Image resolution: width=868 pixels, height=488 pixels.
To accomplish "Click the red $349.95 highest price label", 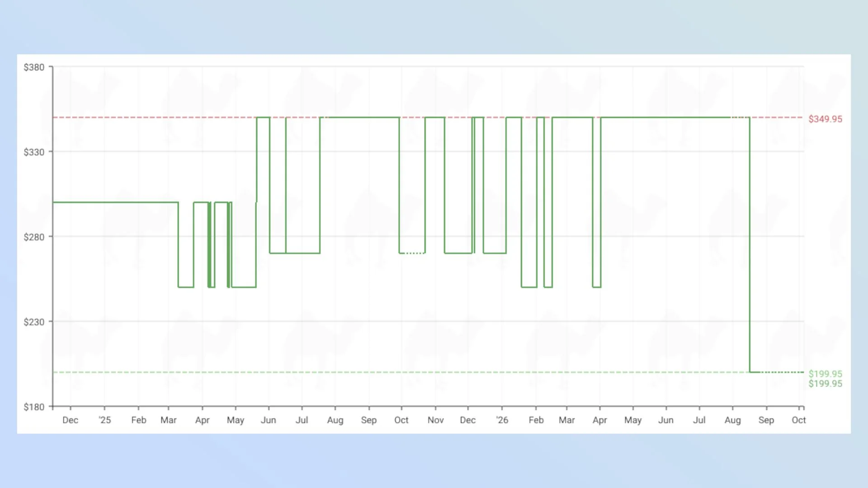I will [825, 119].
